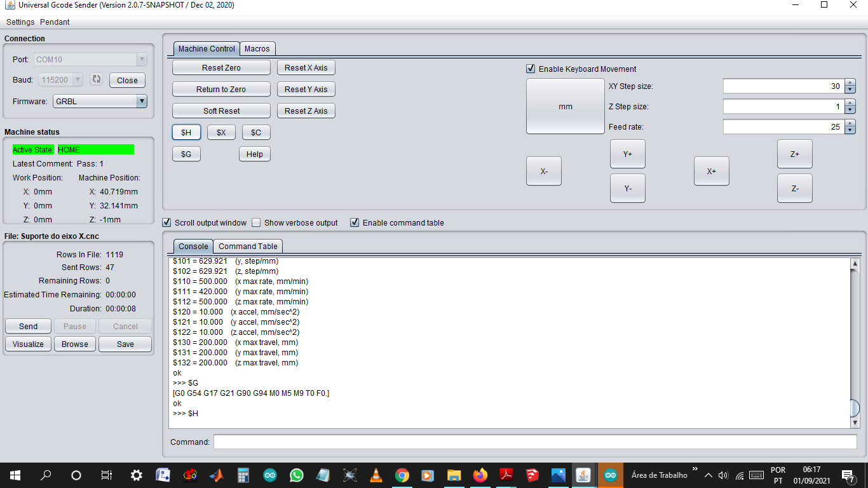The width and height of the screenshot is (868, 488).
Task: Click Browse to choose a file
Action: [75, 344]
